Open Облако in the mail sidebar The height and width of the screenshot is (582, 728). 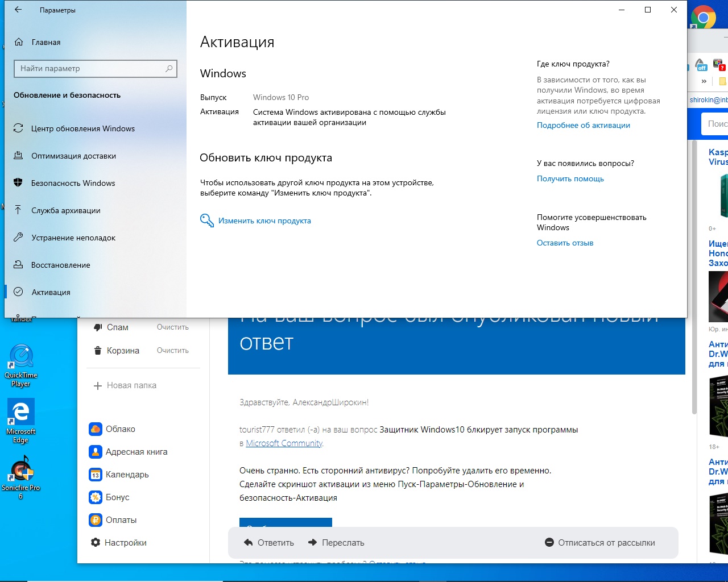(x=113, y=429)
